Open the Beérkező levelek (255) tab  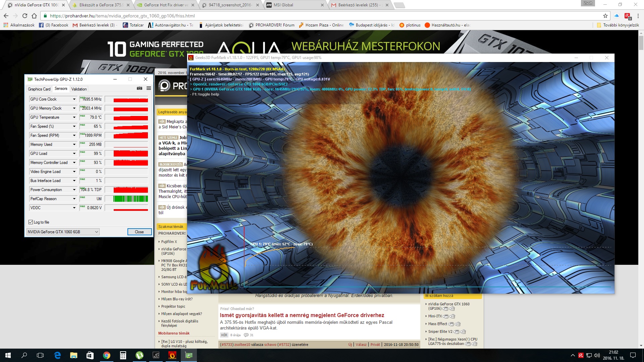pyautogui.click(x=360, y=5)
